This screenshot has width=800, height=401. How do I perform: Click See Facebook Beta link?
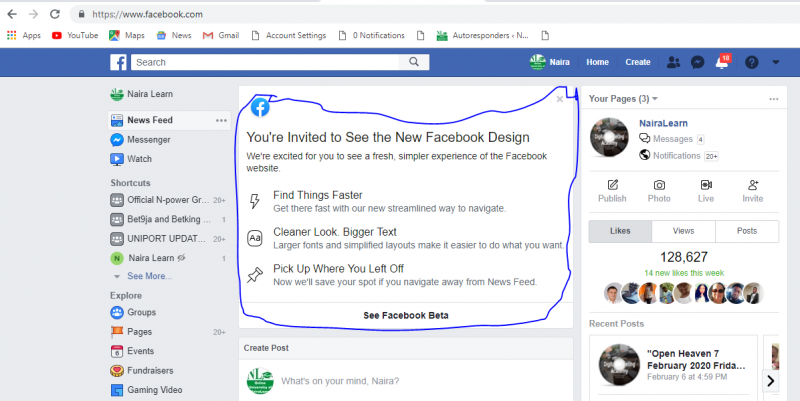click(405, 315)
